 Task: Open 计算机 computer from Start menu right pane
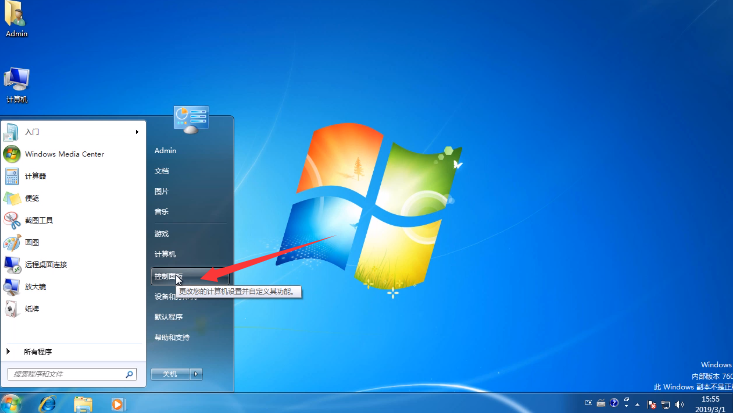(165, 254)
